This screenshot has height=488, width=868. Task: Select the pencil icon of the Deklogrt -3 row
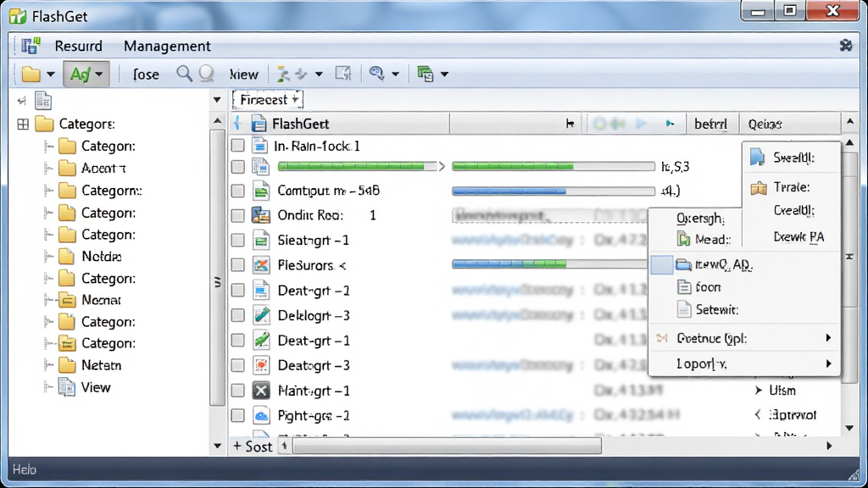pyautogui.click(x=261, y=315)
